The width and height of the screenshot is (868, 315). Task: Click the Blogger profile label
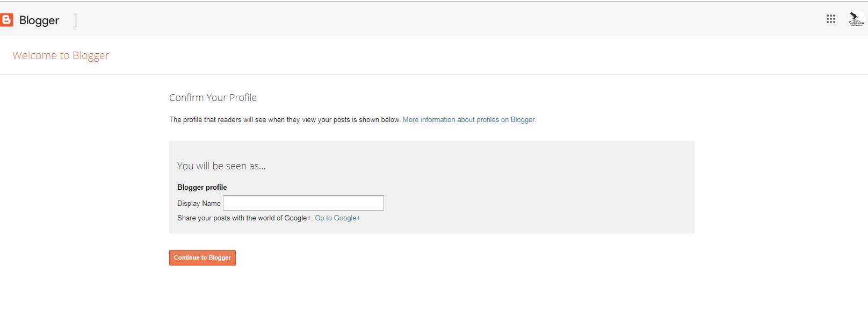click(x=202, y=187)
